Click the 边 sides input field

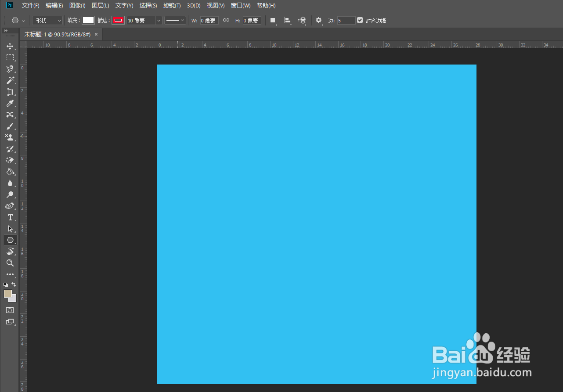346,20
